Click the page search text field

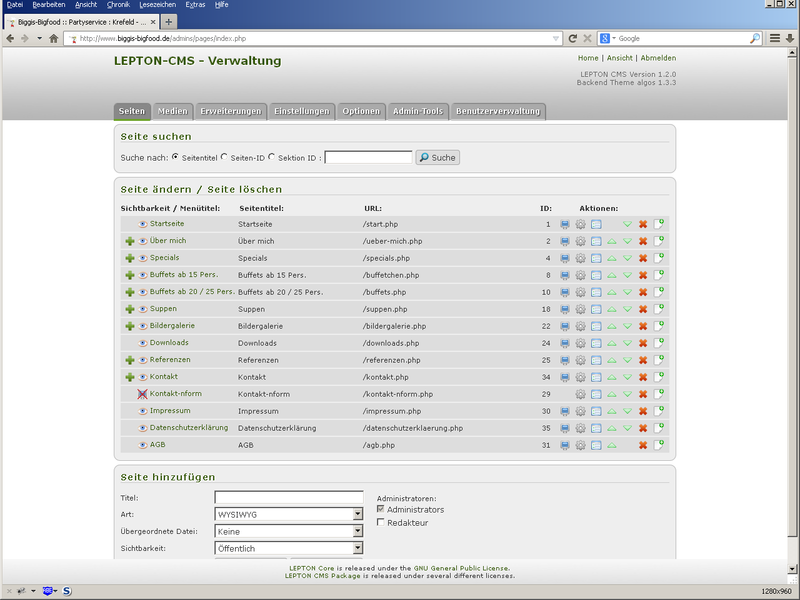tap(368, 157)
